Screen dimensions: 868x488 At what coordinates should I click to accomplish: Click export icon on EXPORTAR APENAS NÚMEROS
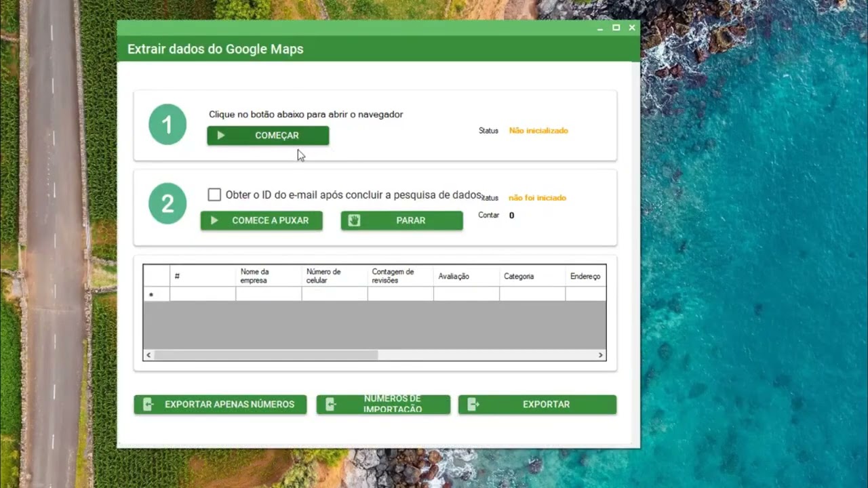pos(149,405)
